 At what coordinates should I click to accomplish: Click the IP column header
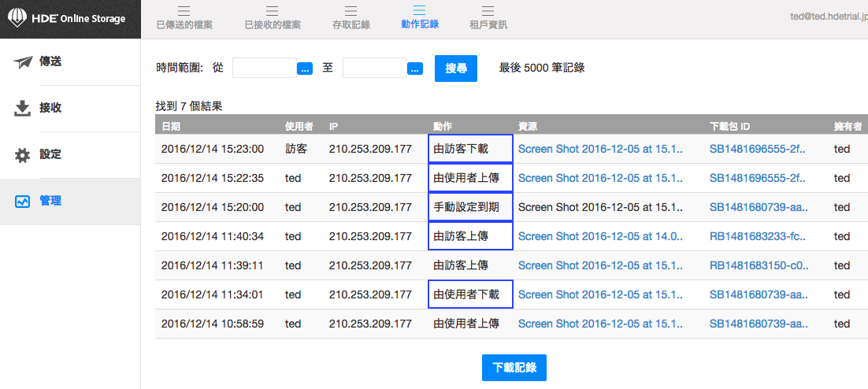pyautogui.click(x=333, y=127)
